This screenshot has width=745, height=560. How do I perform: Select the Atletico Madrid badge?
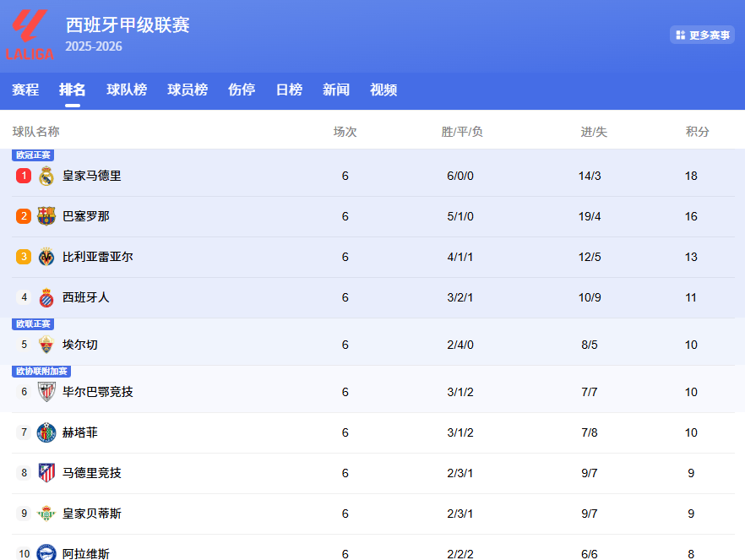tap(46, 473)
